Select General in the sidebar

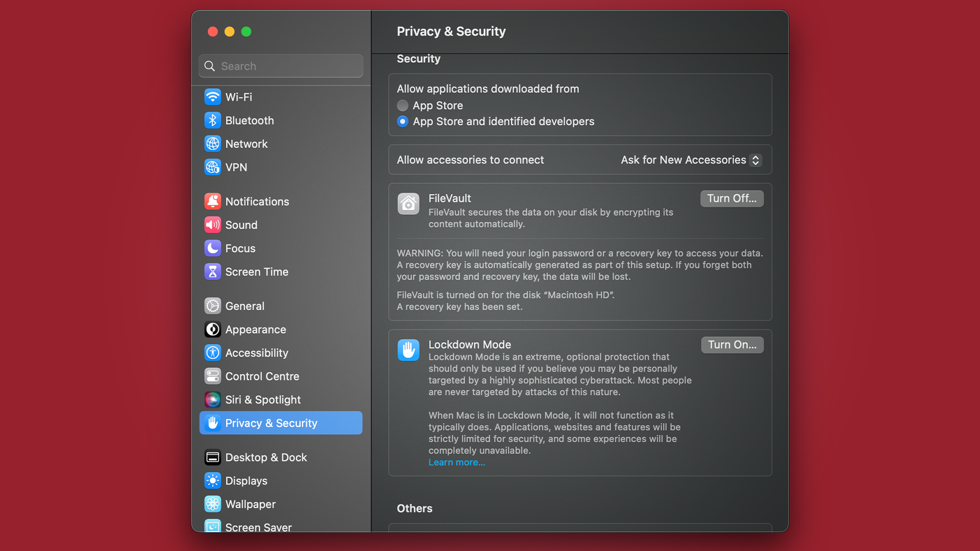tap(245, 306)
